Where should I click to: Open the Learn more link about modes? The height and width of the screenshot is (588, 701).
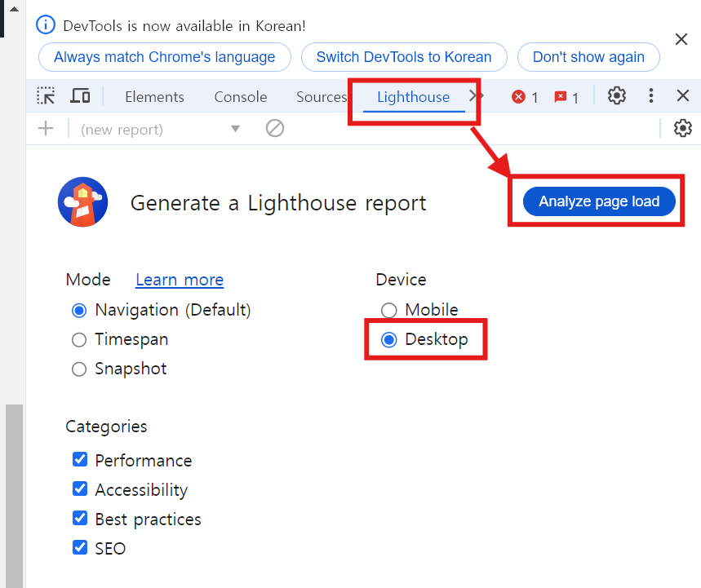coord(179,280)
